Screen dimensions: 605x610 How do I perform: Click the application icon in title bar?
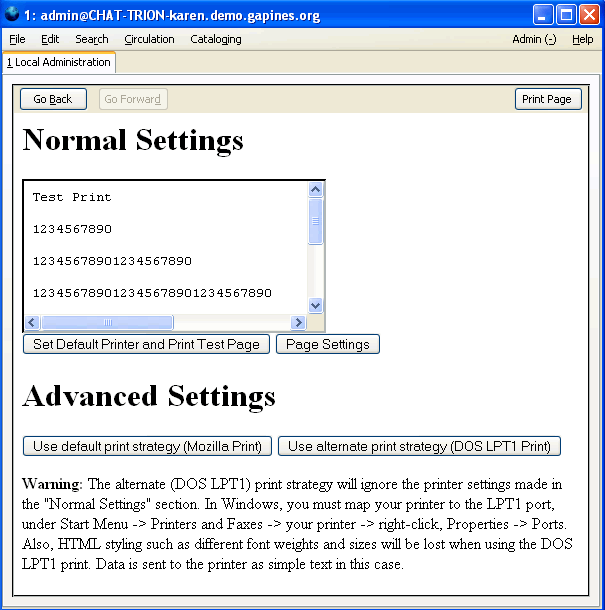[12, 14]
